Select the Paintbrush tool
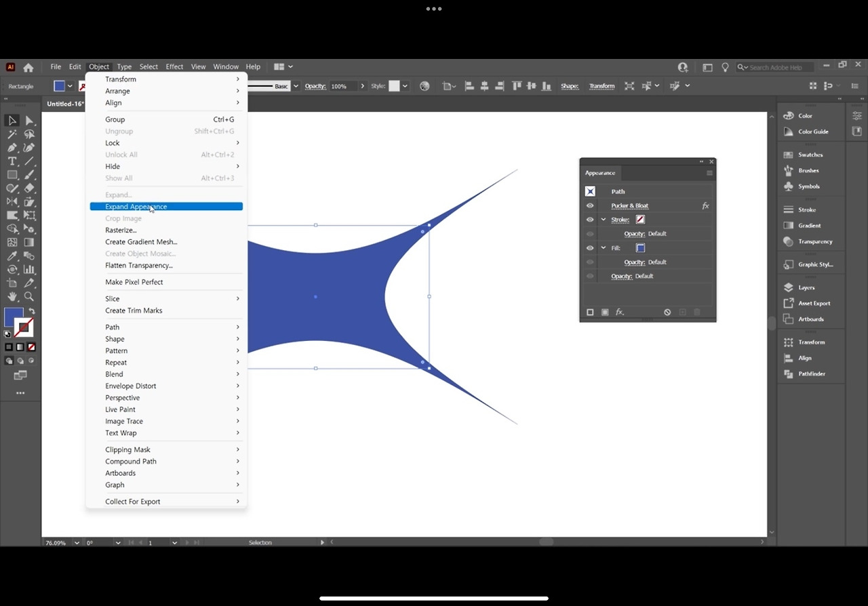The width and height of the screenshot is (868, 606). (x=29, y=175)
